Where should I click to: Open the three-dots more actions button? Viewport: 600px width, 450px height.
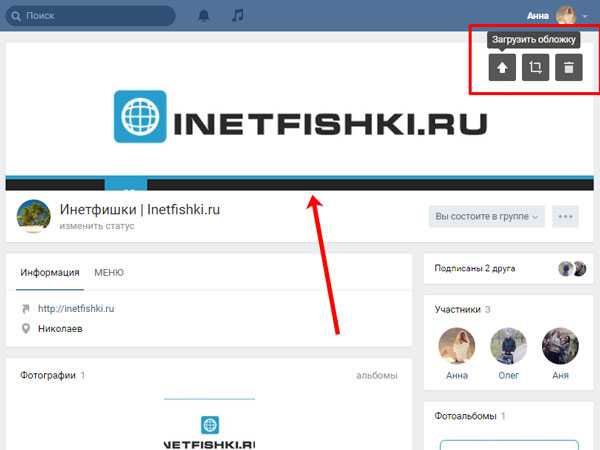[565, 216]
